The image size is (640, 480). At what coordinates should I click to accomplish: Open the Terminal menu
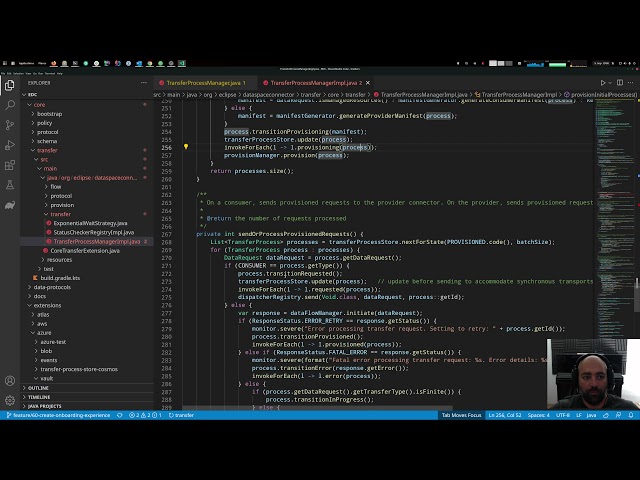49,73
